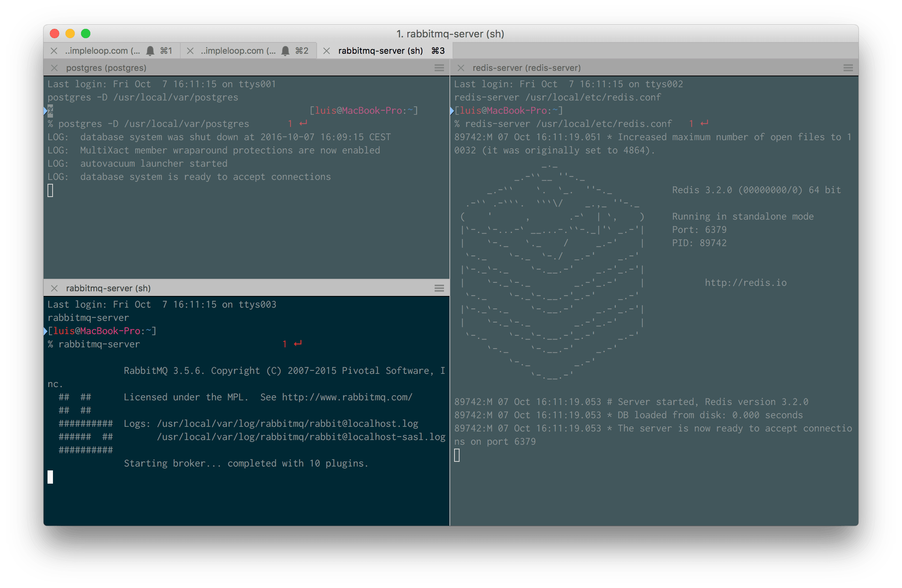Close the first impleloop.com tab
The width and height of the screenshot is (902, 588).
click(x=54, y=51)
